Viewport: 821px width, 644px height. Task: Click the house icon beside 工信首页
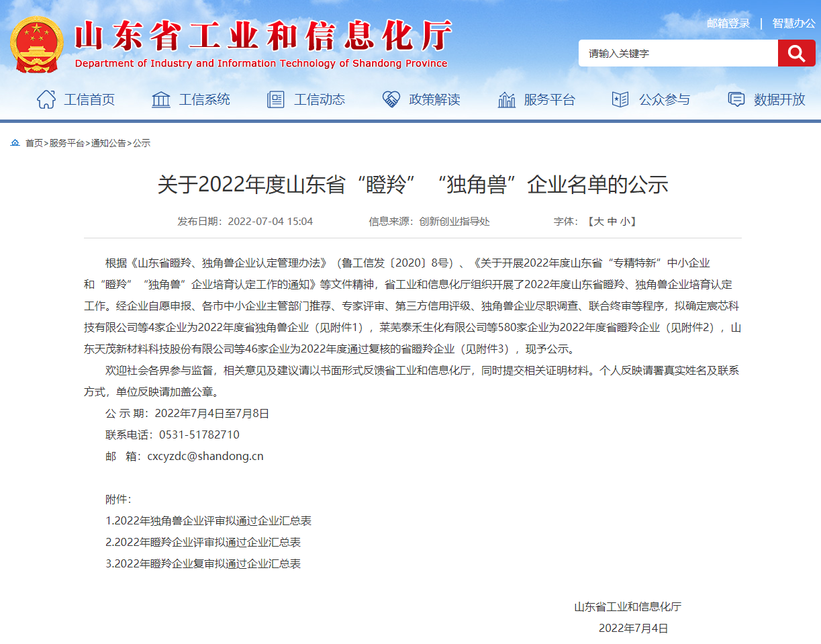click(46, 99)
